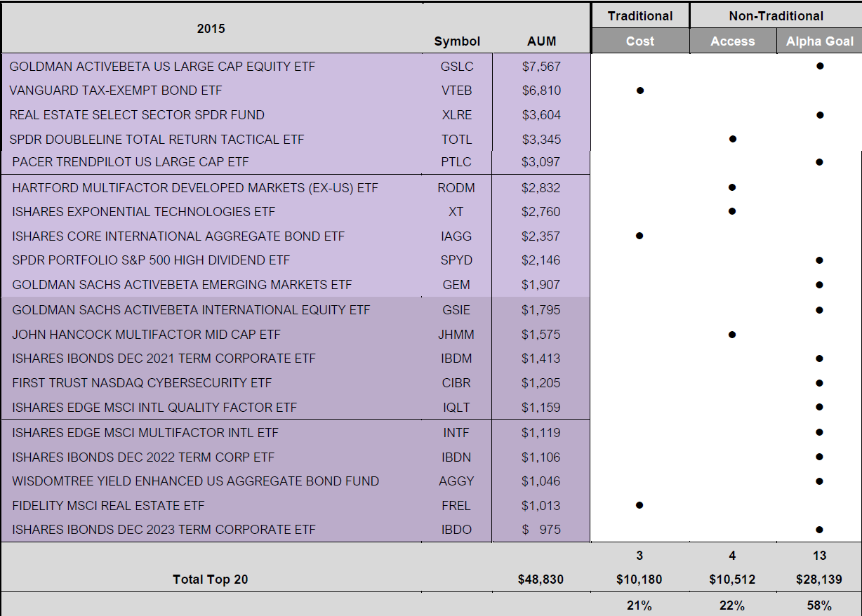Viewport: 862px width, 616px height.
Task: Click iShares Edge MSCI Intl Quality Factor ETF
Action: click(154, 408)
